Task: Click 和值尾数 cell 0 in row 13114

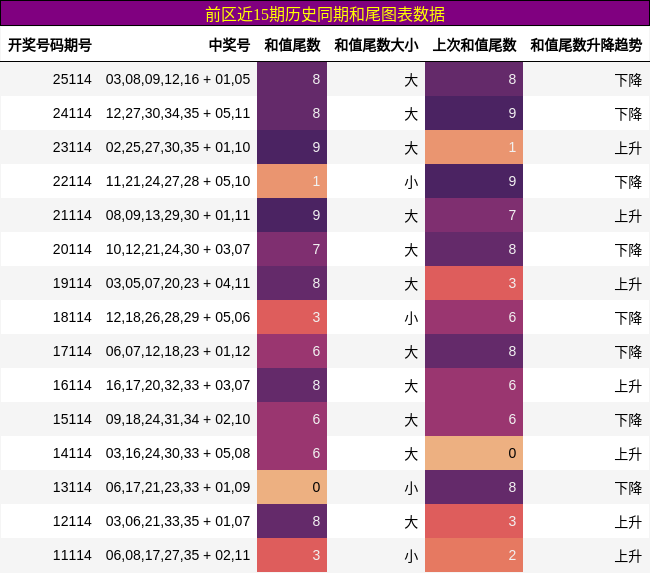Action: 292,487
